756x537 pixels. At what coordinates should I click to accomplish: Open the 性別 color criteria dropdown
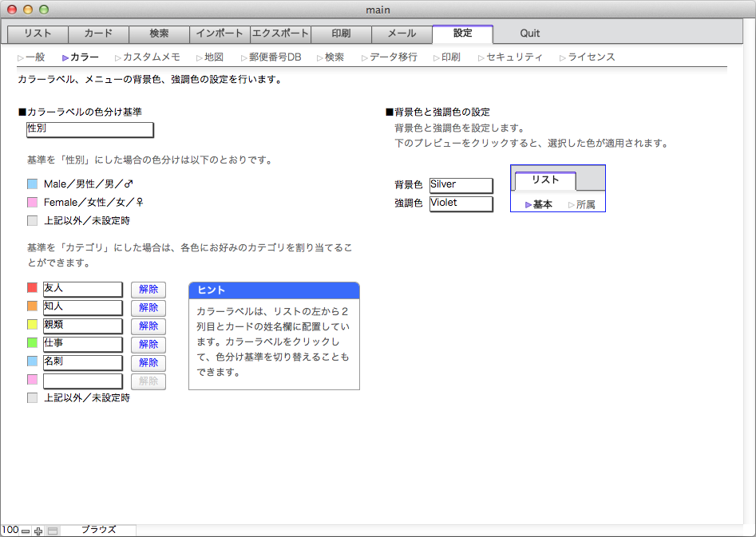pos(89,129)
